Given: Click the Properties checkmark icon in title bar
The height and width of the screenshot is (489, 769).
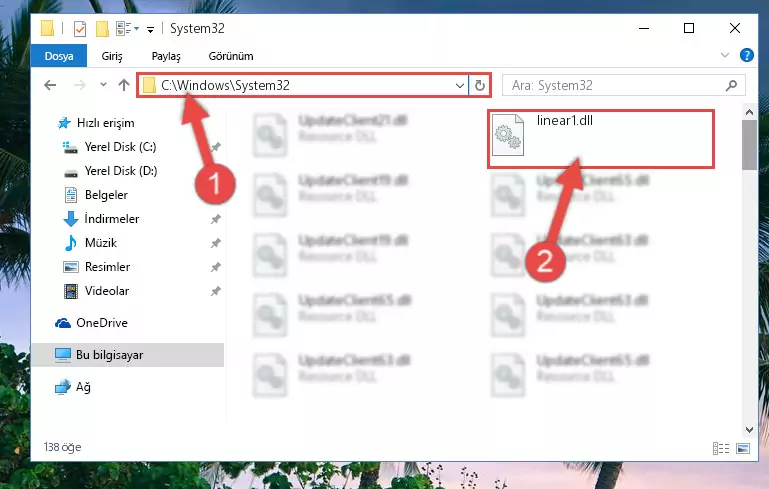Looking at the screenshot, I should coord(79,29).
